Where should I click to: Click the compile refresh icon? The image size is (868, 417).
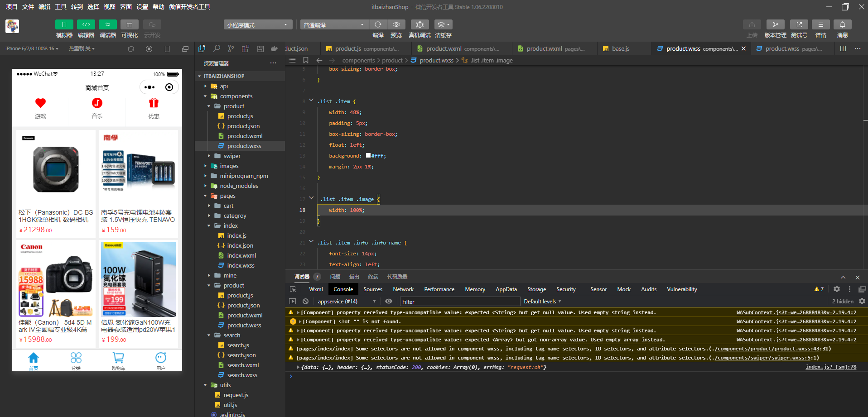(x=378, y=24)
